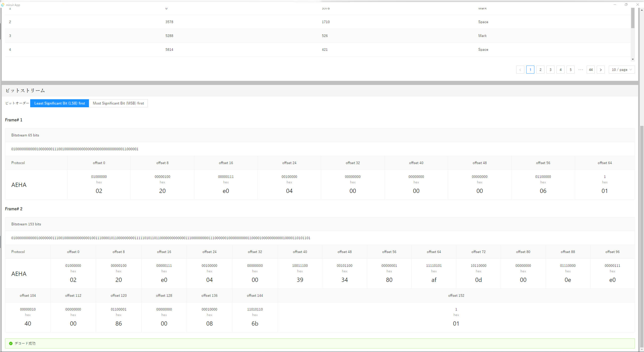The height and width of the screenshot is (352, 644).
Task: Jump to last page 44
Action: tap(590, 70)
